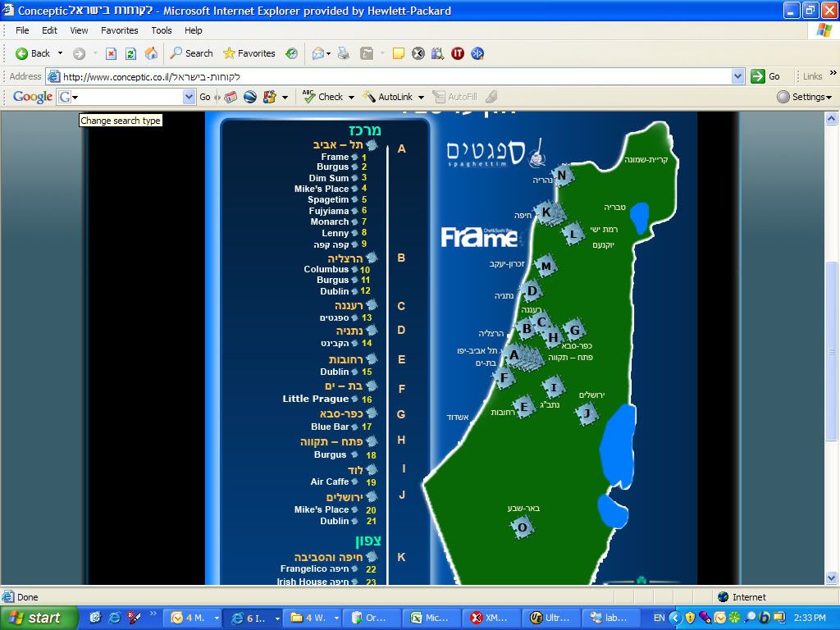
Task: Click the Bluetooth toolbar icon
Action: tap(477, 53)
